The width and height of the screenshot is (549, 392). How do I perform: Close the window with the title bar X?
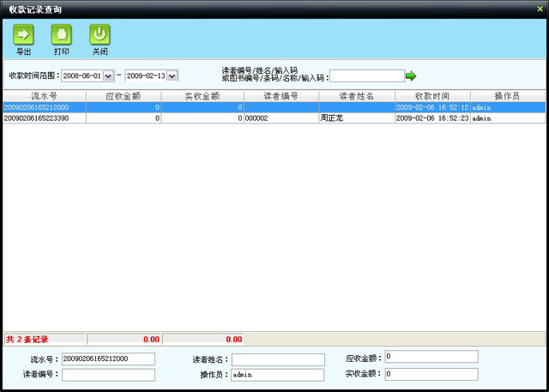coord(540,8)
